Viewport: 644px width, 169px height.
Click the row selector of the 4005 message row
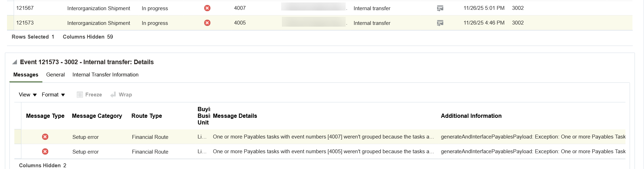[x=18, y=151]
